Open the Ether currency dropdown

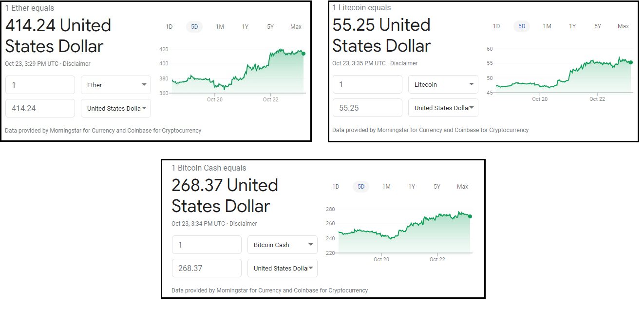116,85
